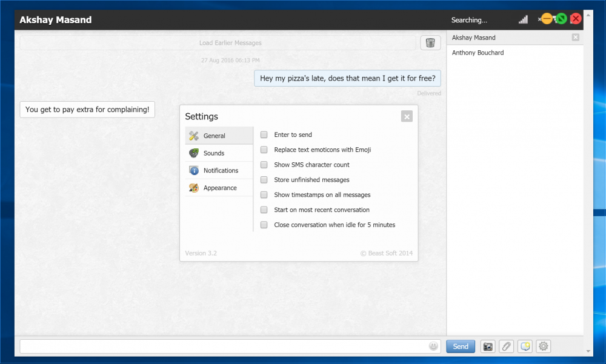Viewport: 606px width, 364px height.
Task: Select the Appearance settings tab
Action: [x=219, y=188]
